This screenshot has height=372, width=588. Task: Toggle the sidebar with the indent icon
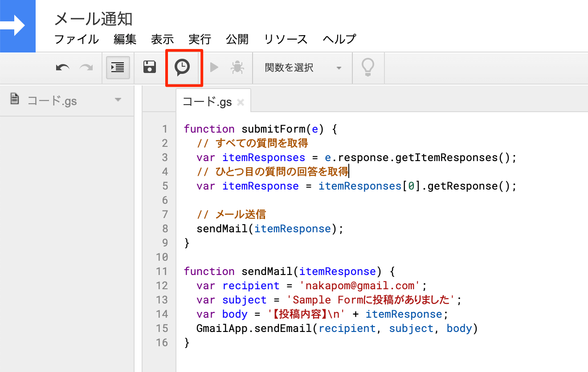click(118, 67)
